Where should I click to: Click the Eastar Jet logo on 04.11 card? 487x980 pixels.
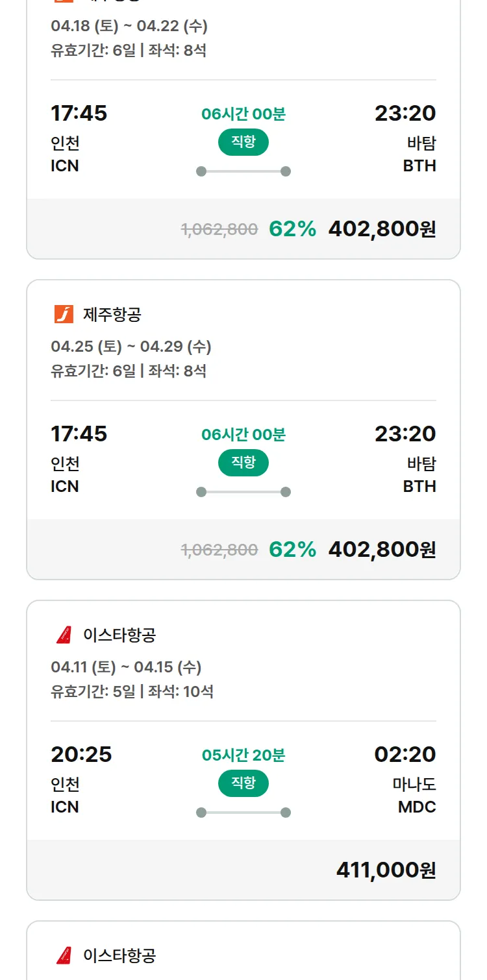pos(64,635)
